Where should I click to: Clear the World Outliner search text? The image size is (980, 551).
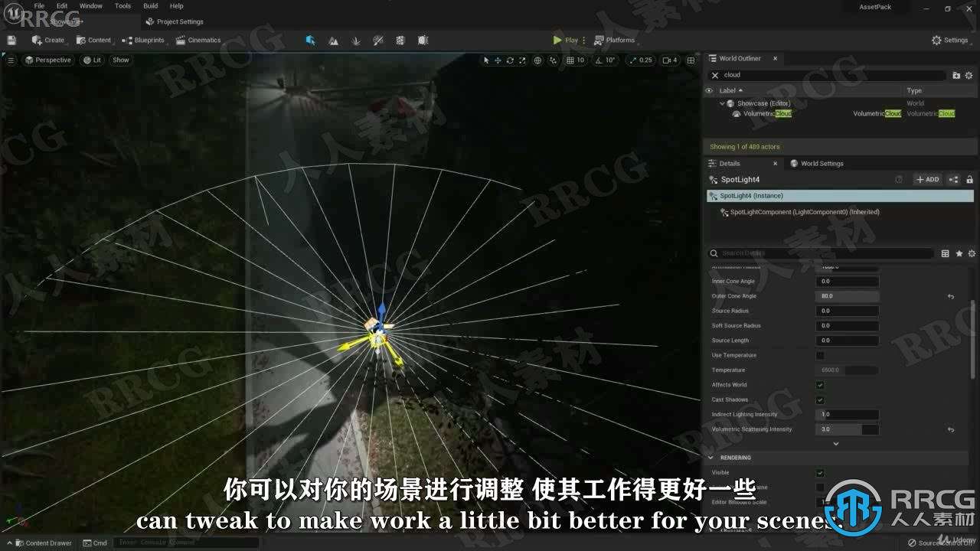pyautogui.click(x=715, y=75)
